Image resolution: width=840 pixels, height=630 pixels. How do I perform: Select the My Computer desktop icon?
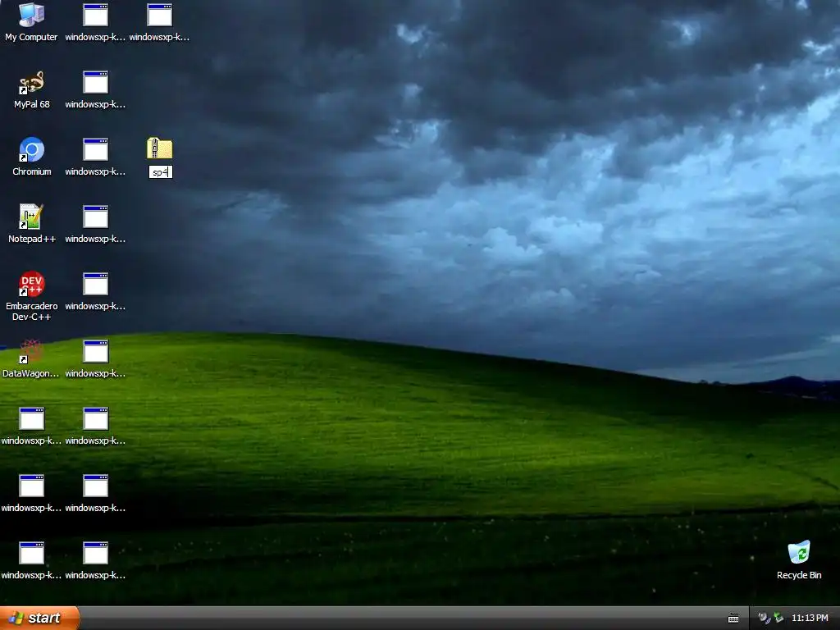click(31, 22)
